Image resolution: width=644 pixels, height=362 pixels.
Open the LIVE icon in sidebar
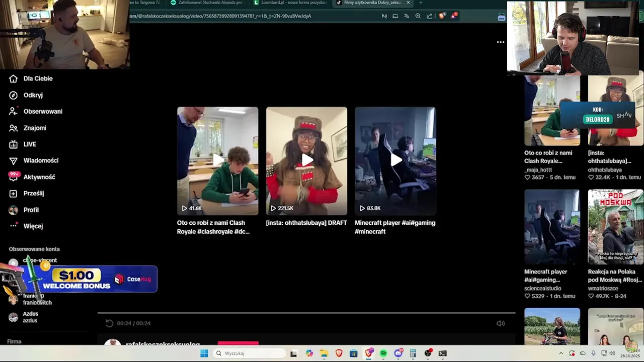point(14,144)
